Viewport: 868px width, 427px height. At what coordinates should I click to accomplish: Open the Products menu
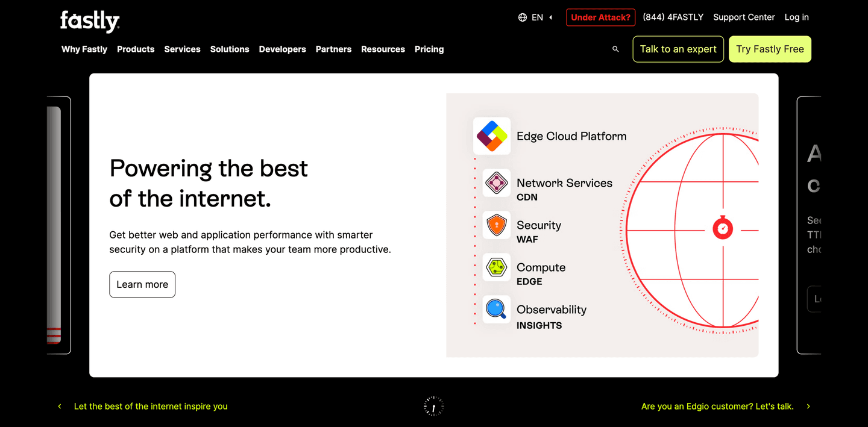pos(136,49)
